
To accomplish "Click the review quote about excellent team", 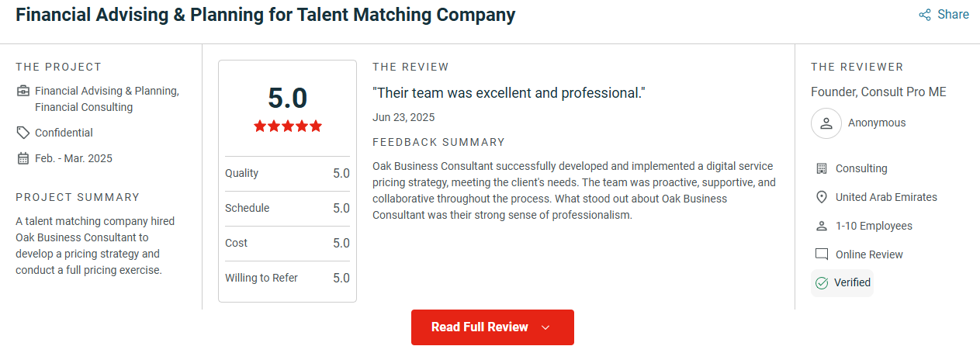I will point(509,93).
